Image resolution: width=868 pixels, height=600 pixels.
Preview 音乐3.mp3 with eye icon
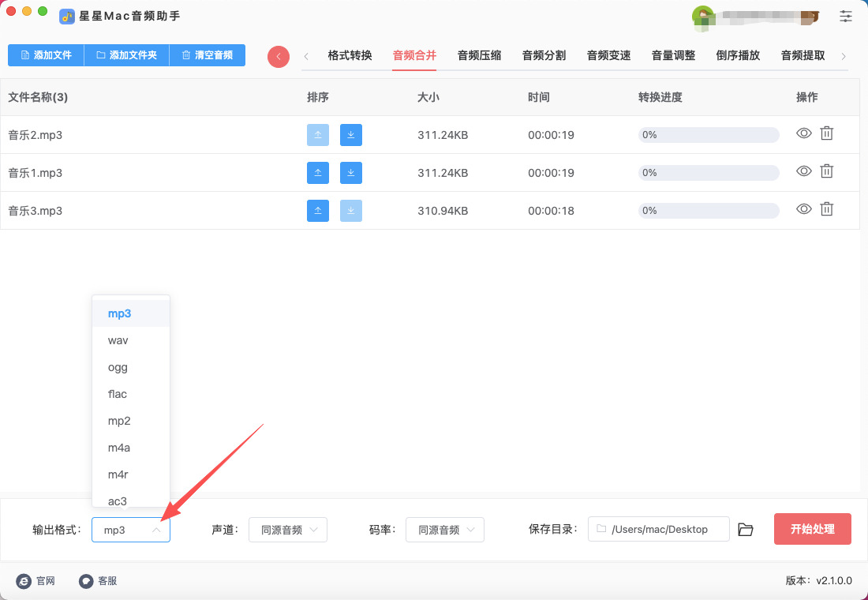point(803,209)
